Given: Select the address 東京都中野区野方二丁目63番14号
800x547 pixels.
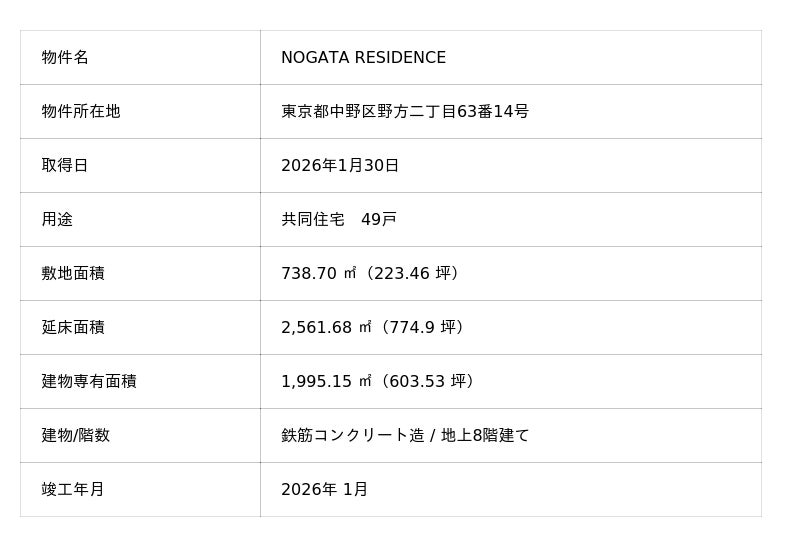Looking at the screenshot, I should [405, 112].
